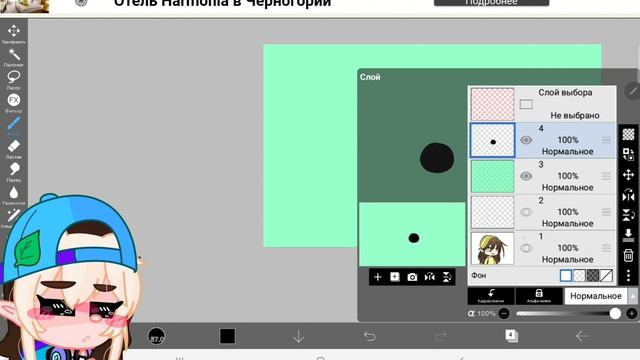Grab reorder handle of layer 3
Screen dimensions: 640x360
[606, 176]
